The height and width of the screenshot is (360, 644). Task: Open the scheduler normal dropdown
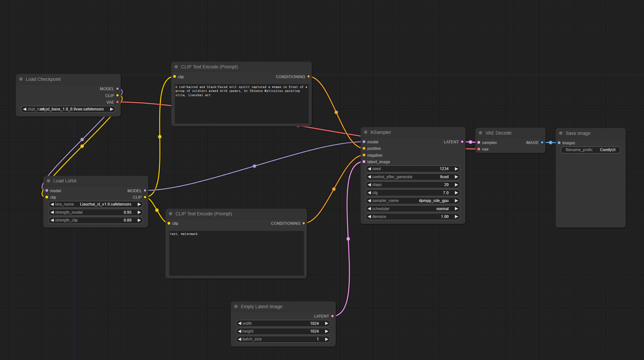tap(412, 209)
